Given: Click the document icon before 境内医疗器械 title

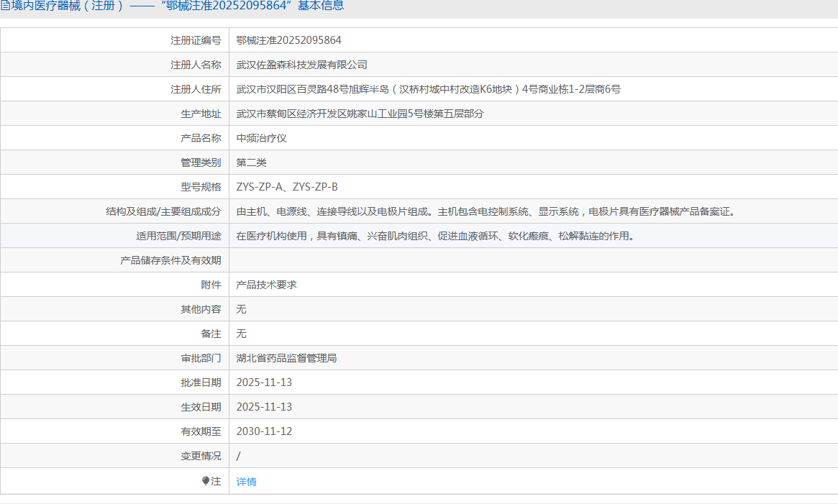Looking at the screenshot, I should (x=4, y=6).
